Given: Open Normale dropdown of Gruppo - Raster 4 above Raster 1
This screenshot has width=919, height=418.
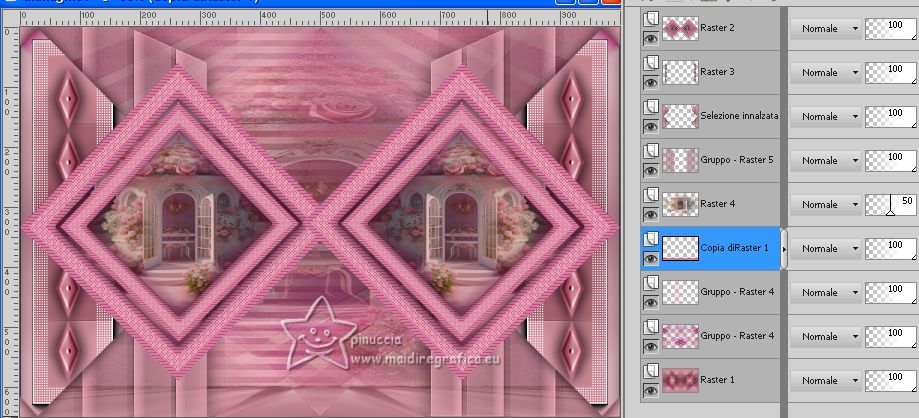Looking at the screenshot, I should [x=825, y=336].
